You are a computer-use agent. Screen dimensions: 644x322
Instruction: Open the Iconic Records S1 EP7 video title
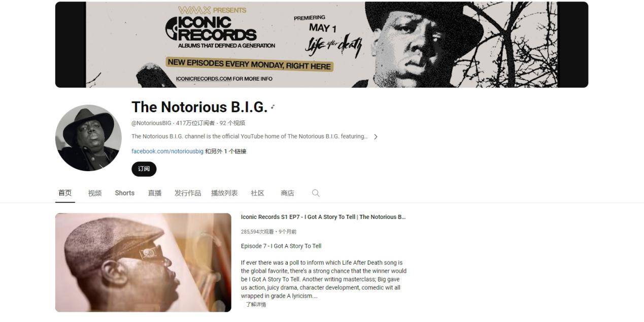[323, 217]
